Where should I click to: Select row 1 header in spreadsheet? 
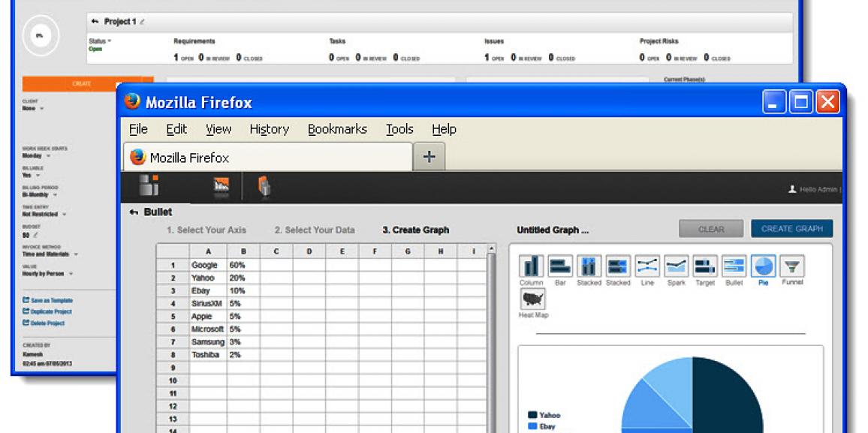click(x=173, y=266)
